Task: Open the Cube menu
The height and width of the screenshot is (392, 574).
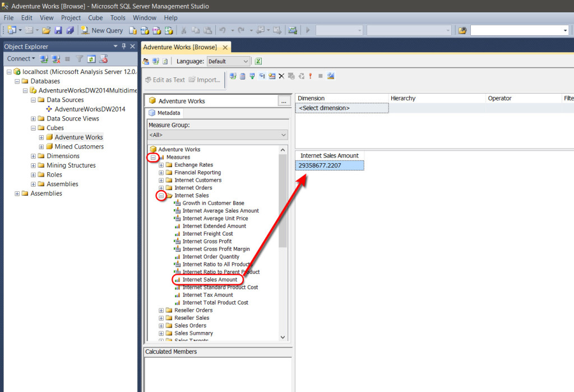Action: pos(95,17)
